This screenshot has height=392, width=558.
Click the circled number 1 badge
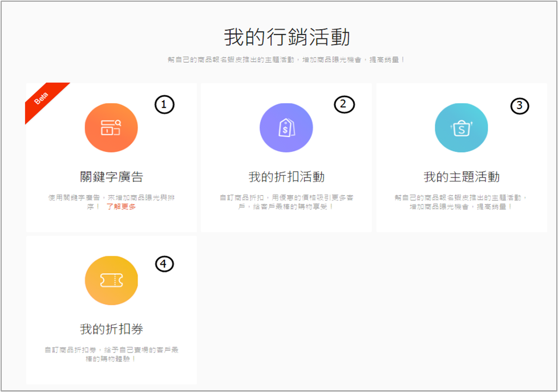tap(165, 105)
